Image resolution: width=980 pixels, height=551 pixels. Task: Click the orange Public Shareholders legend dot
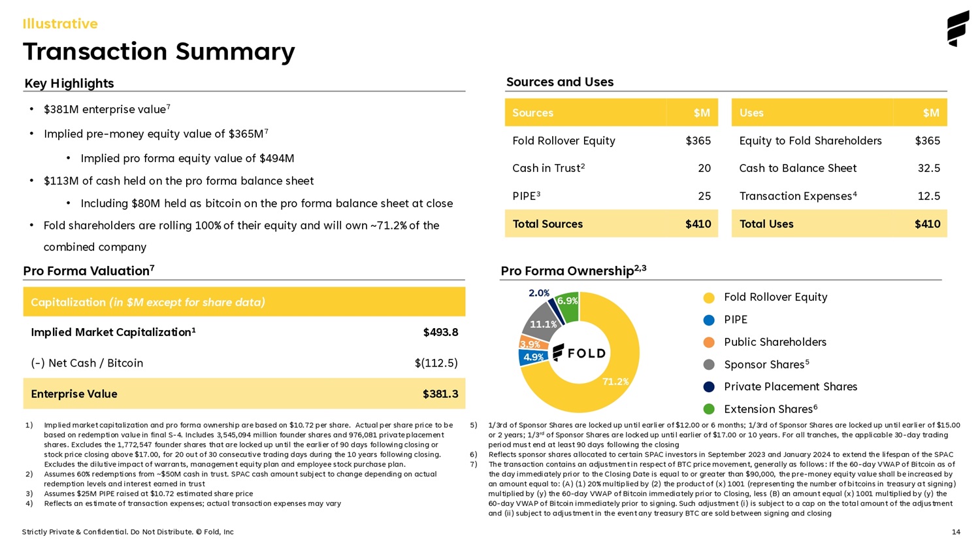pyautogui.click(x=709, y=342)
